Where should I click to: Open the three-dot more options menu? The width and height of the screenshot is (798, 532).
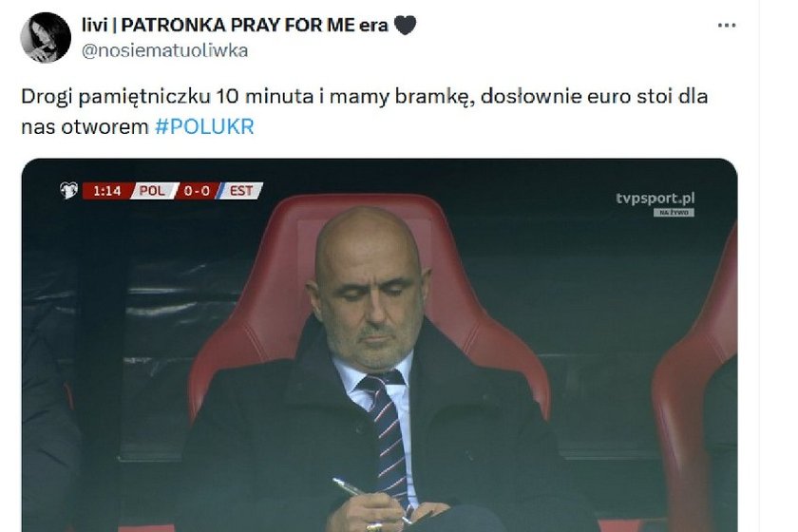pos(726,25)
